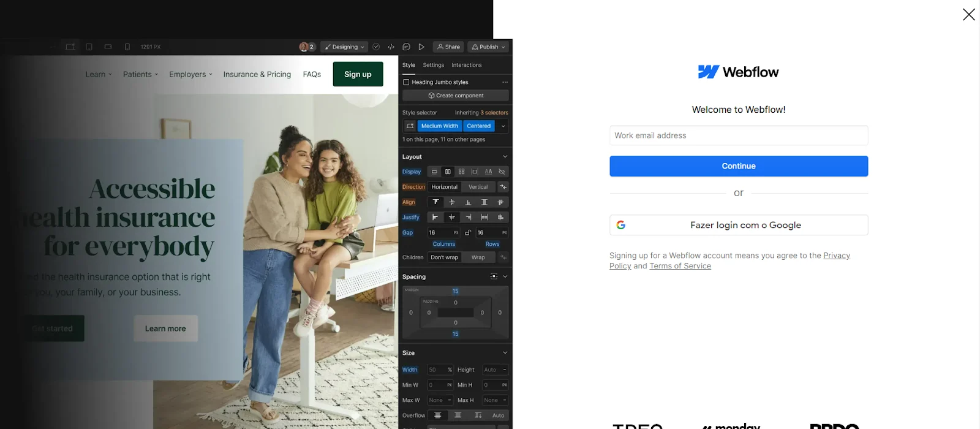Choose align top icon
Image resolution: width=980 pixels, height=429 pixels.
tap(435, 202)
